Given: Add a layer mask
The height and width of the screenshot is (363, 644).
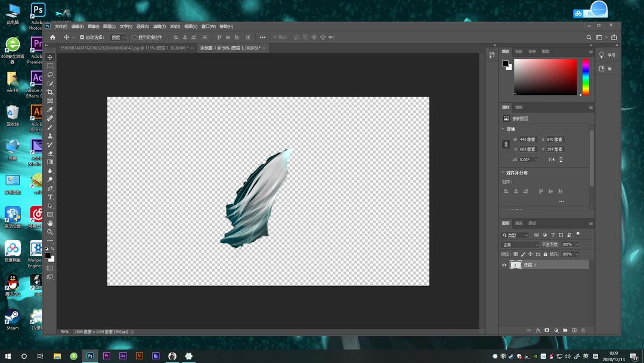Looking at the screenshot, I should tap(547, 330).
